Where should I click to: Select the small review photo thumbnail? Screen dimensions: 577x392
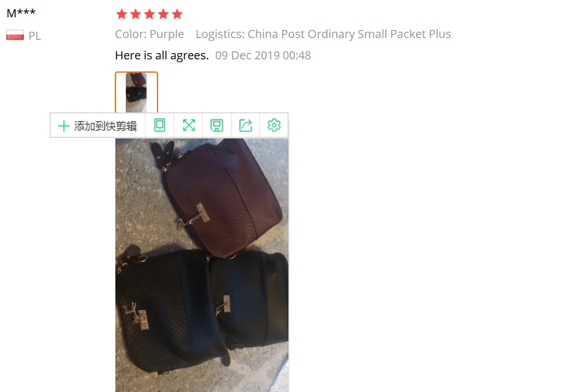(136, 92)
